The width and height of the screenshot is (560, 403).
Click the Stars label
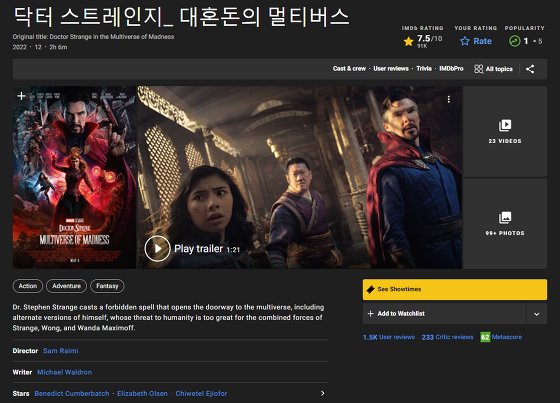21,393
